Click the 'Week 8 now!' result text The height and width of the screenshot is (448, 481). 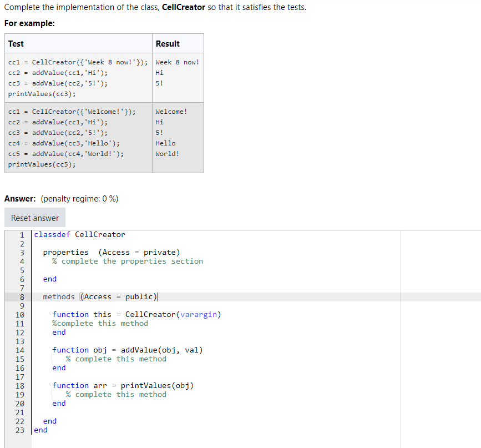coord(178,62)
